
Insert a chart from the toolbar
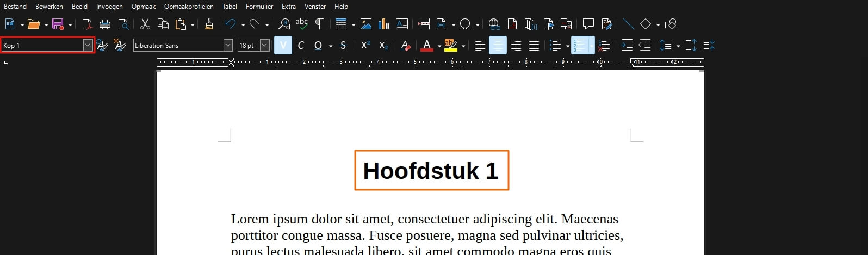[384, 24]
